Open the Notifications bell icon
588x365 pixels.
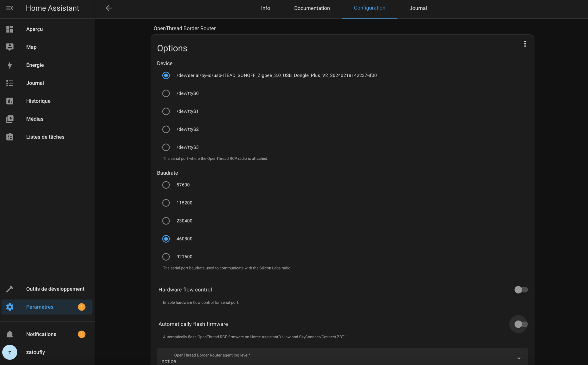point(10,334)
